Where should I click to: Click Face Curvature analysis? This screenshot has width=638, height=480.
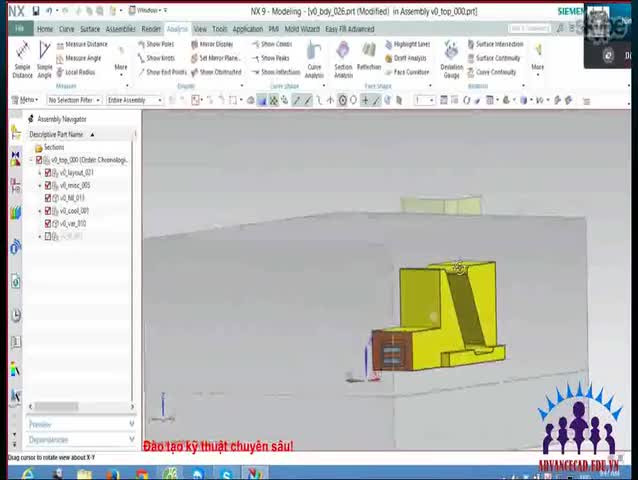click(x=407, y=72)
